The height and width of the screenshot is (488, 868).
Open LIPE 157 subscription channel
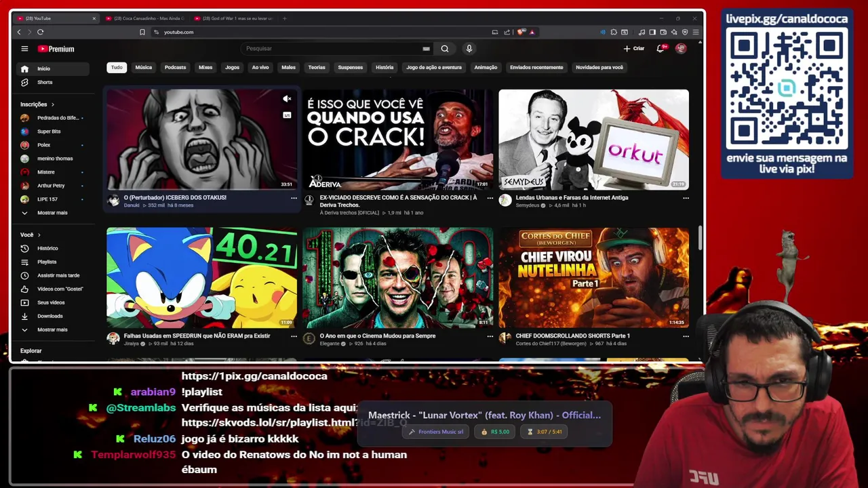[x=53, y=199]
